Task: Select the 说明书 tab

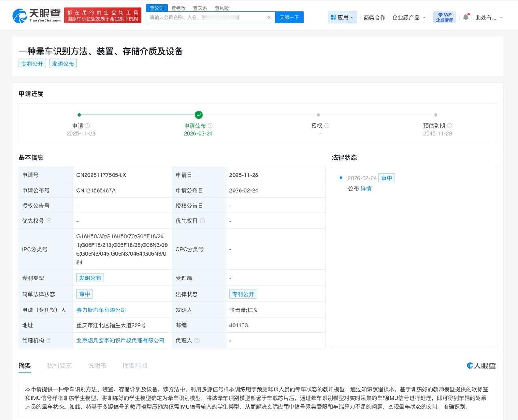Action: 97,365
